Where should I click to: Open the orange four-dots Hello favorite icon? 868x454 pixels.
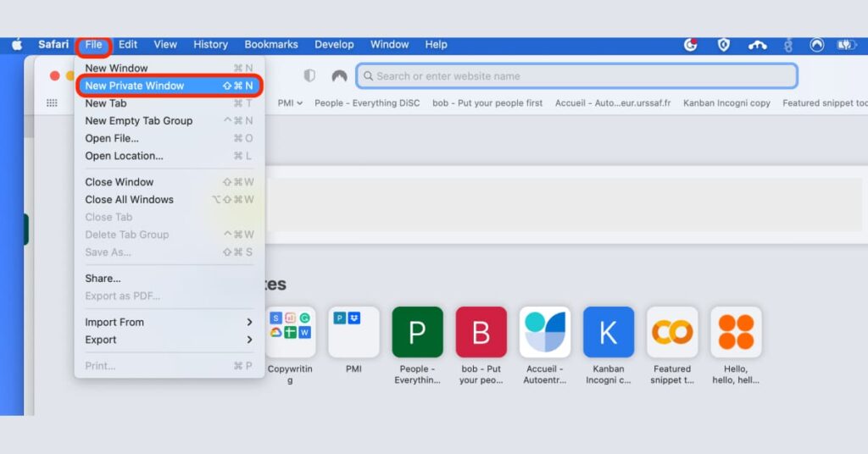[736, 332]
